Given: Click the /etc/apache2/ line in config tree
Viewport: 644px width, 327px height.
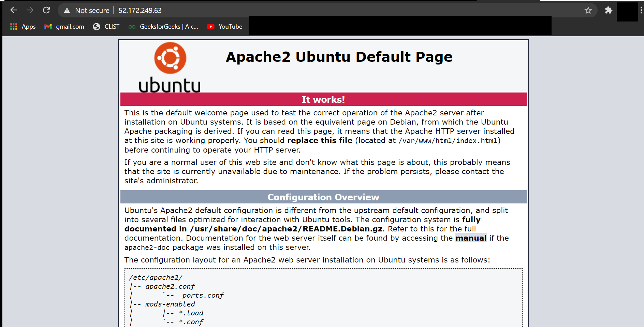Looking at the screenshot, I should pyautogui.click(x=156, y=278).
